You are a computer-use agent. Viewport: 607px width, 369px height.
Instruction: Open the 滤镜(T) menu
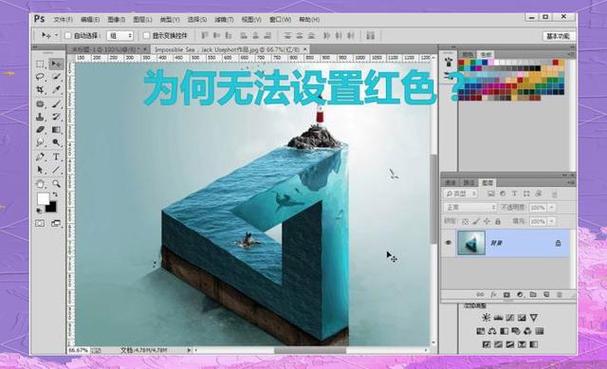pyautogui.click(x=224, y=19)
